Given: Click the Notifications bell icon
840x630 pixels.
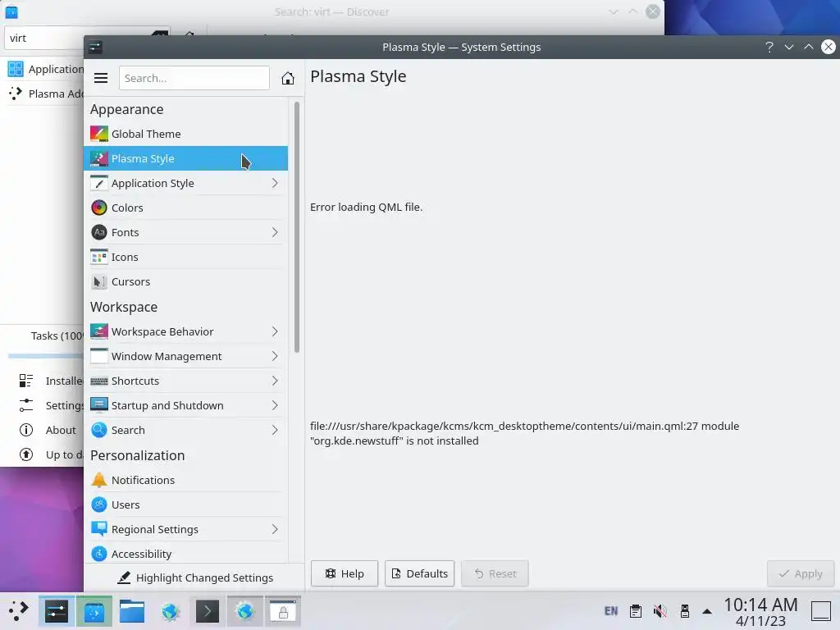Looking at the screenshot, I should point(99,480).
